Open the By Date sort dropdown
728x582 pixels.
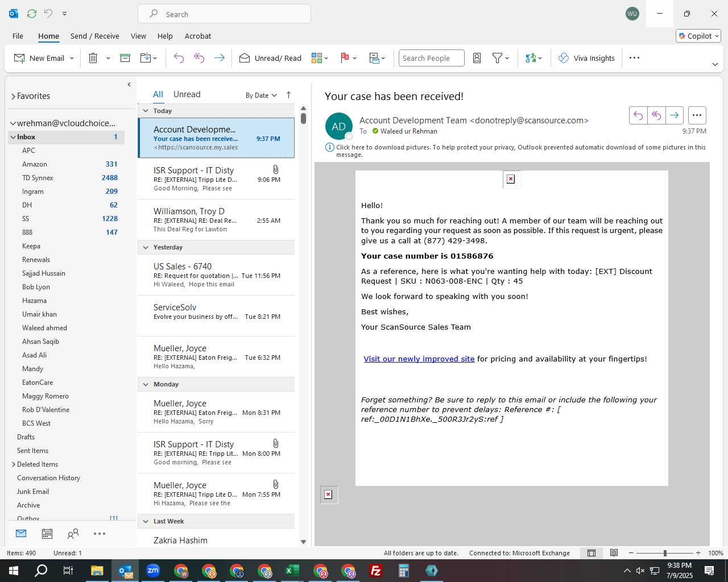(261, 95)
